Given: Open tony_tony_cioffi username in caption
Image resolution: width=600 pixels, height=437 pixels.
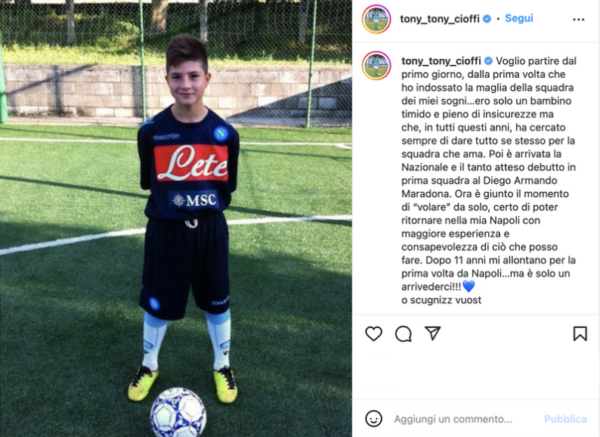Looking at the screenshot, I should pos(441,61).
